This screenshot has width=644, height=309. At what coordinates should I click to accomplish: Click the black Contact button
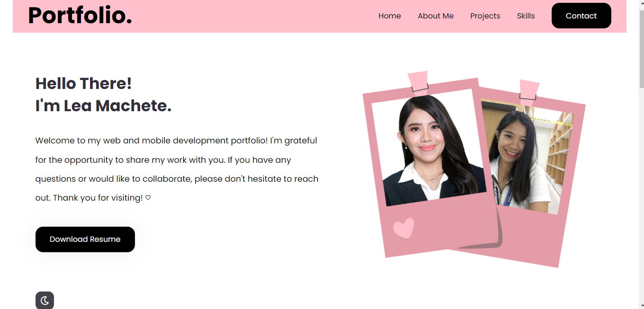[x=581, y=16]
